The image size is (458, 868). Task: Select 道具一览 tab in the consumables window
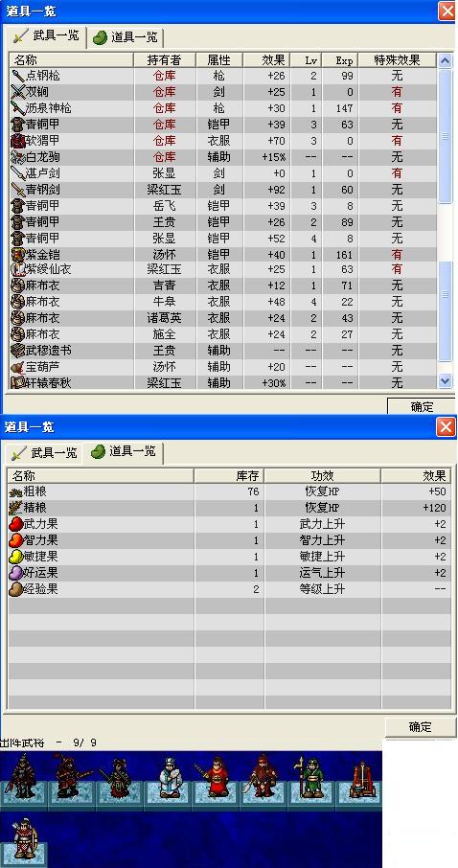click(124, 451)
